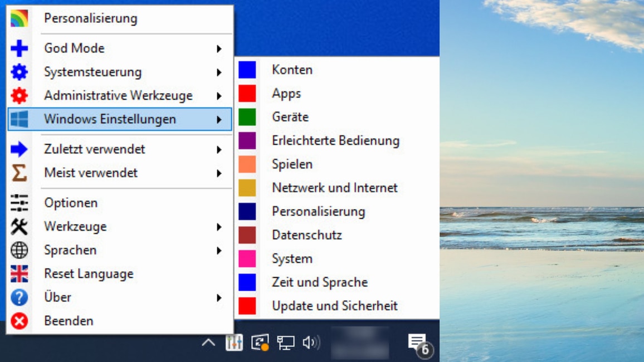Expand the Meist verwendet submenu arrow
644x362 pixels.
tap(219, 174)
